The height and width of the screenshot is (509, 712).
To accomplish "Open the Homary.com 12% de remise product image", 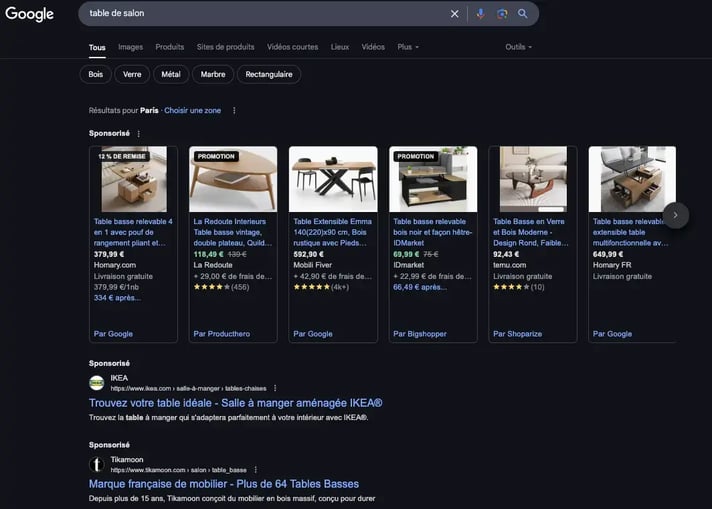I will pos(134,179).
